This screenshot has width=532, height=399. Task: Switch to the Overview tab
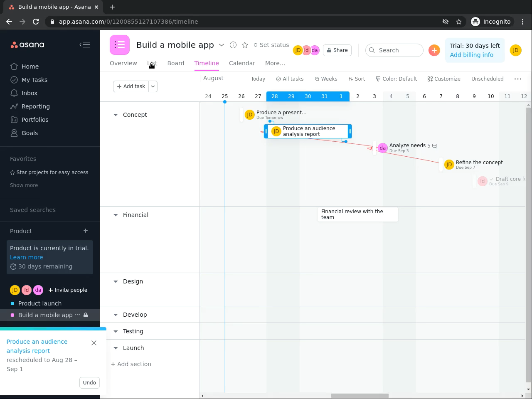(x=123, y=63)
